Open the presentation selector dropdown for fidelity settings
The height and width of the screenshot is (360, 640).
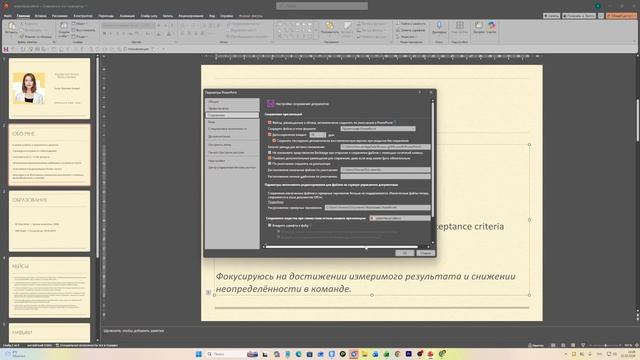coord(400,218)
